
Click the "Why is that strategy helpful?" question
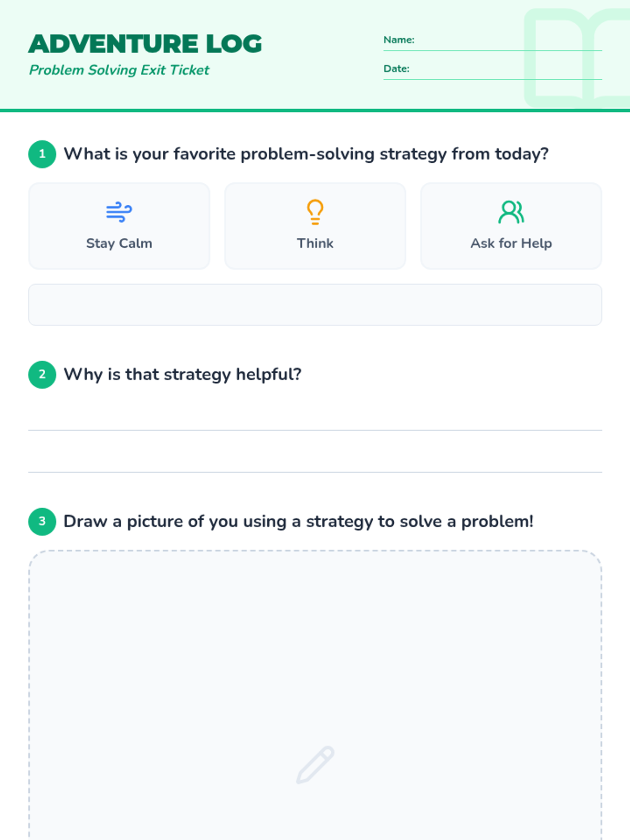tap(183, 375)
